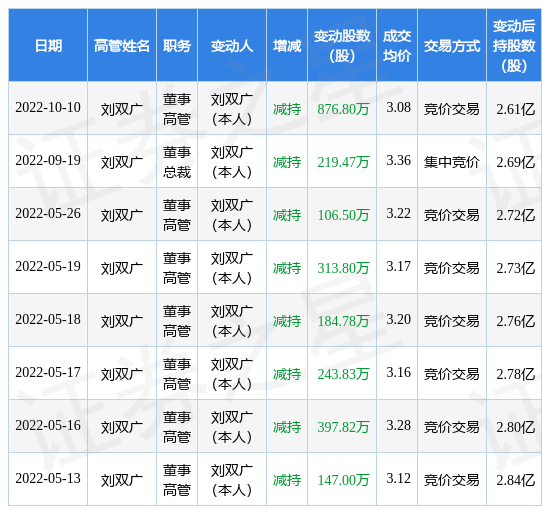The height and width of the screenshot is (514, 542).
Task: Click the 变动人 column header
Action: coord(232,45)
